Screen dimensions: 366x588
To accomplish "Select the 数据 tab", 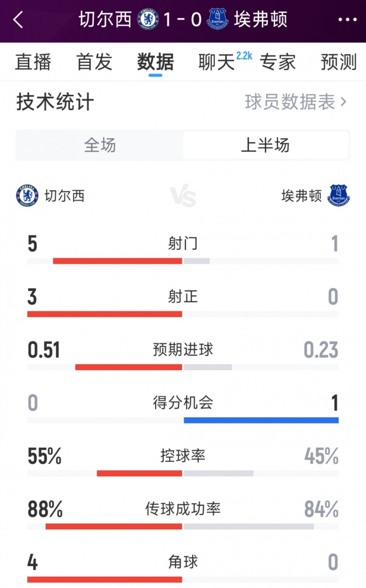I will click(156, 62).
